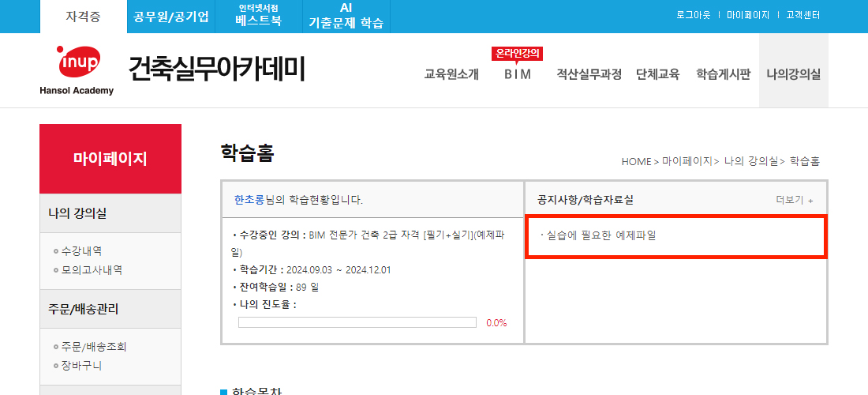Image resolution: width=868 pixels, height=395 pixels.
Task: Open 마이페이지 in the top bar
Action: click(747, 15)
